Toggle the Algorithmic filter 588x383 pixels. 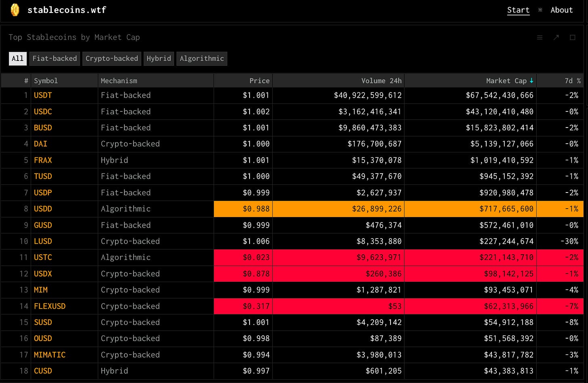(x=202, y=59)
